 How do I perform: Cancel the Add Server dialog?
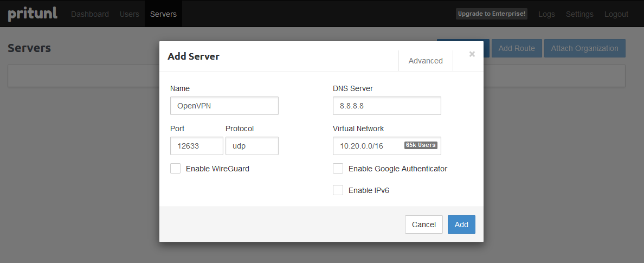pyautogui.click(x=424, y=224)
